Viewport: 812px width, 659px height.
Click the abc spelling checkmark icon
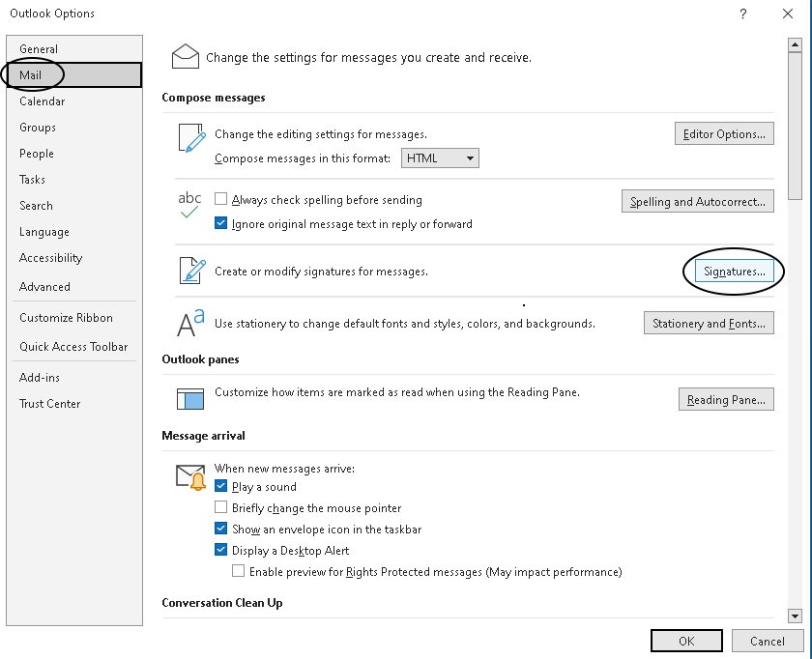click(x=189, y=205)
